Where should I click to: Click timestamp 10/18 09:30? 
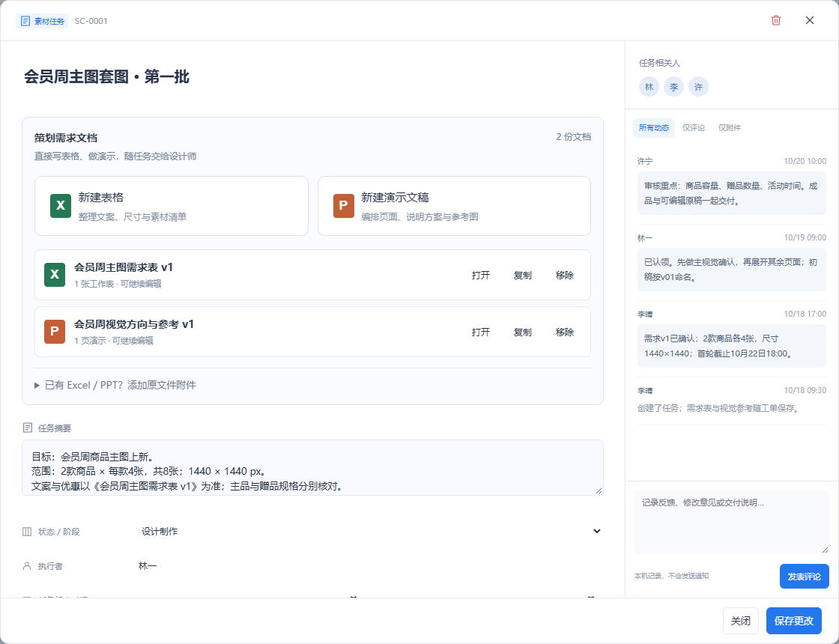[805, 390]
